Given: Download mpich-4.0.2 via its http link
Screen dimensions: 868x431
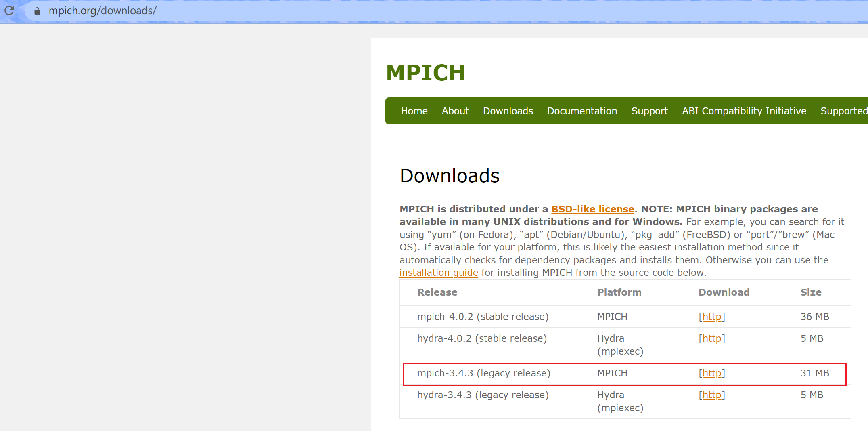Looking at the screenshot, I should click(712, 317).
